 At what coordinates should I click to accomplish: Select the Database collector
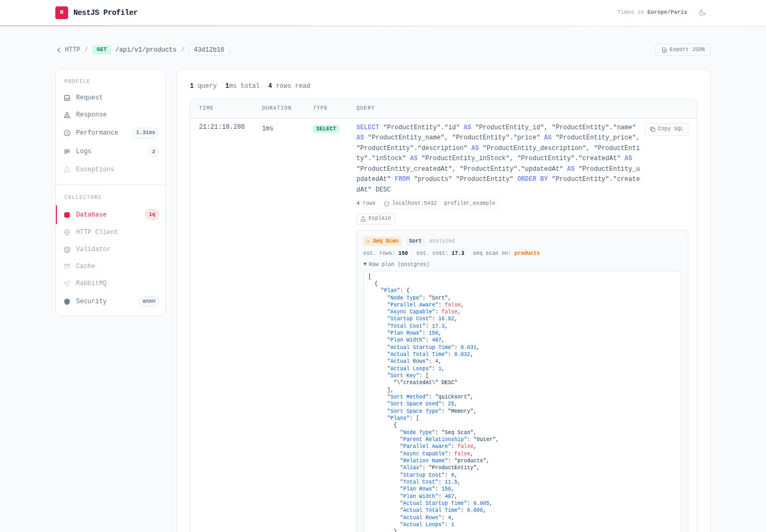point(111,215)
